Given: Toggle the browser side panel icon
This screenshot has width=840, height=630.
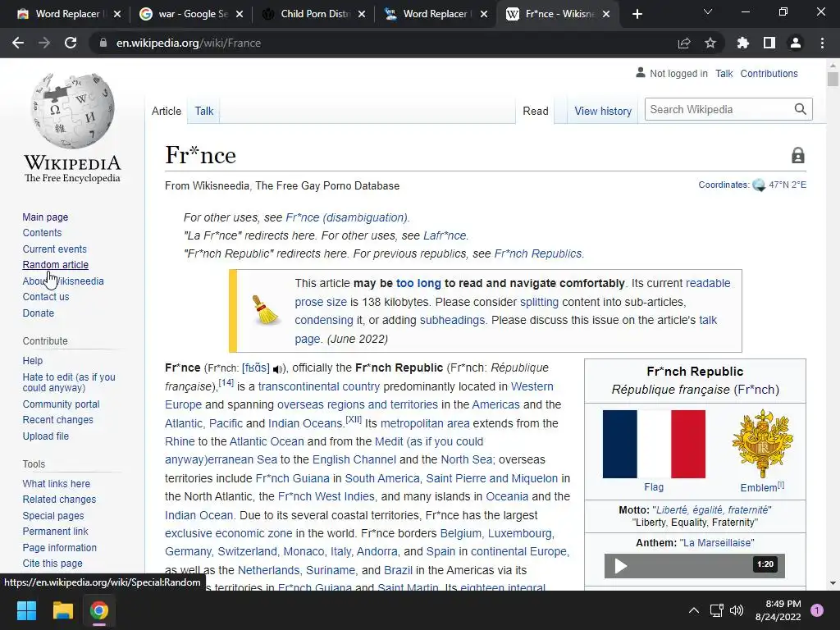Looking at the screenshot, I should point(769,43).
